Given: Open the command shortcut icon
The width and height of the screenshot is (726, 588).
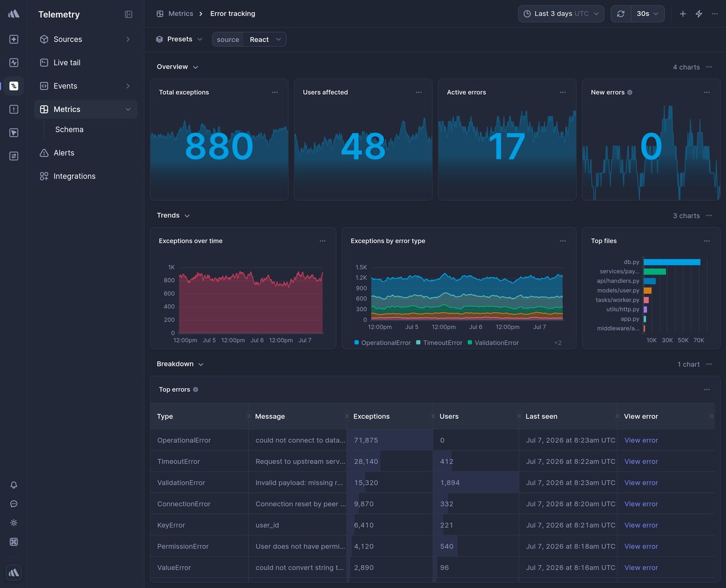Looking at the screenshot, I should [x=14, y=542].
